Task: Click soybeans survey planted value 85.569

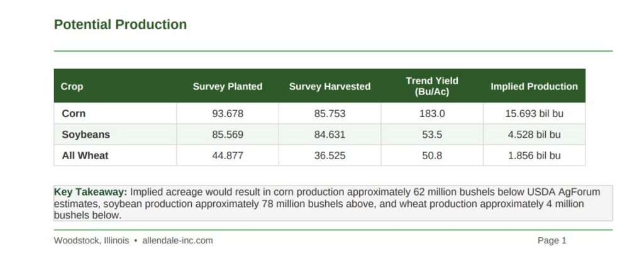Action: pyautogui.click(x=228, y=135)
